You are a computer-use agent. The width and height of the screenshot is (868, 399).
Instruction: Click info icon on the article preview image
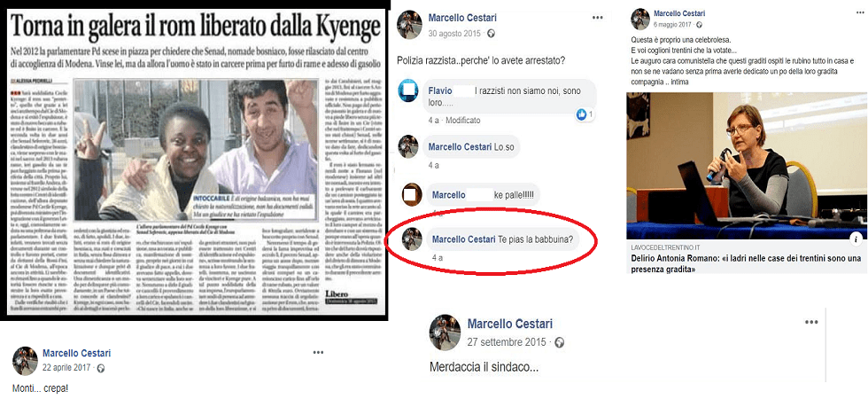(x=855, y=239)
